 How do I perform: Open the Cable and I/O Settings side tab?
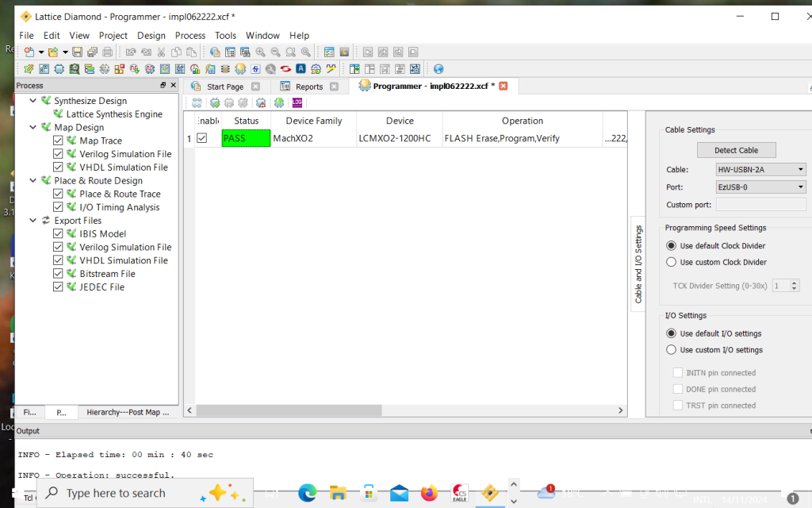pos(638,264)
